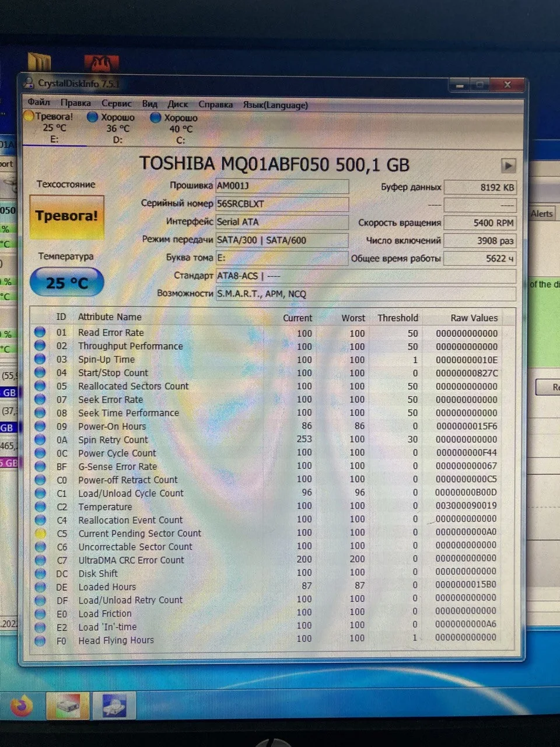Viewport: 560px width, 747px height.
Task: Click the blue status dot for UltraDMA CRC Error Count
Action: point(40,560)
